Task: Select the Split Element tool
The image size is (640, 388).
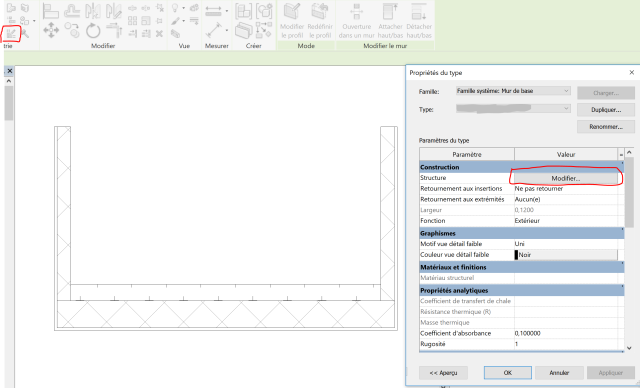Action: coord(132,8)
